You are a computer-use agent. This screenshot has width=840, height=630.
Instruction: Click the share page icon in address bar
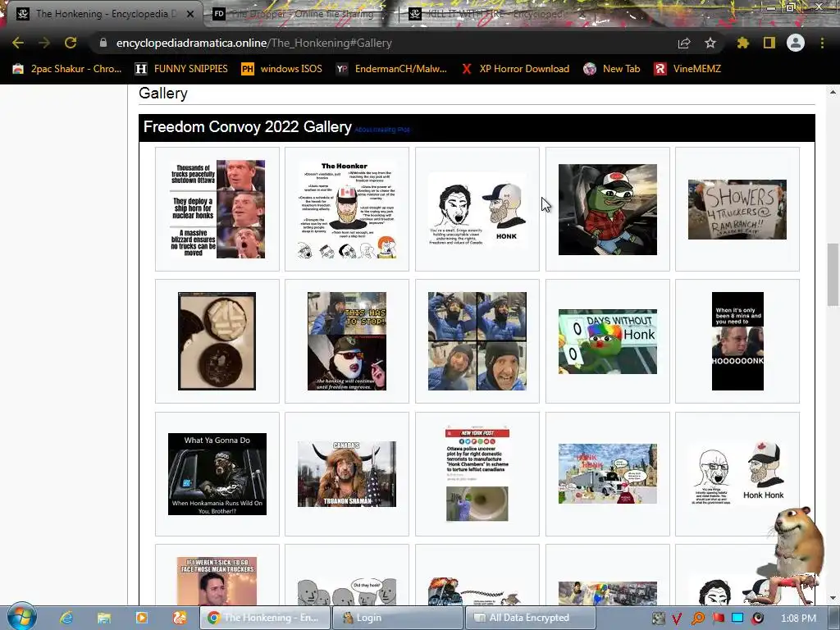684,43
